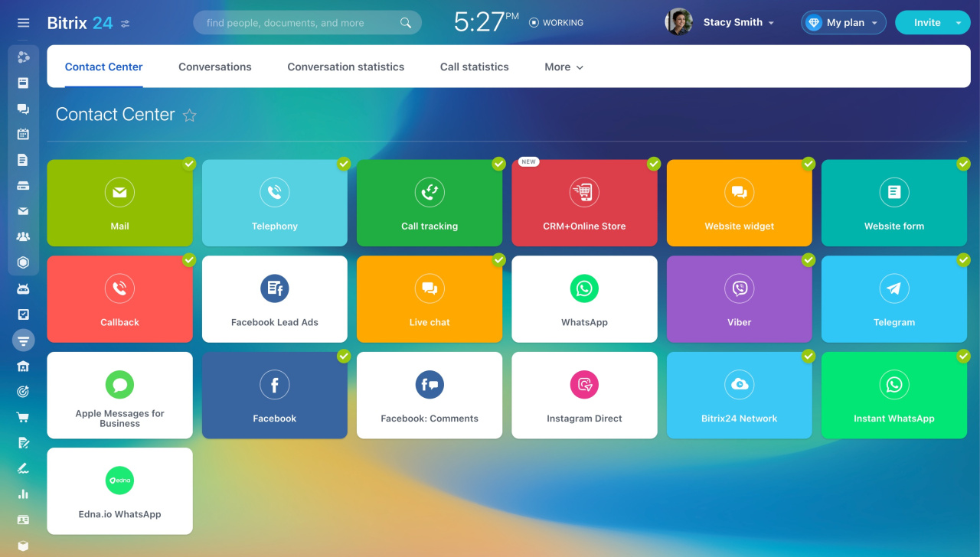Toggle the connected status on Live chat tile
Image resolution: width=980 pixels, height=557 pixels.
(498, 260)
